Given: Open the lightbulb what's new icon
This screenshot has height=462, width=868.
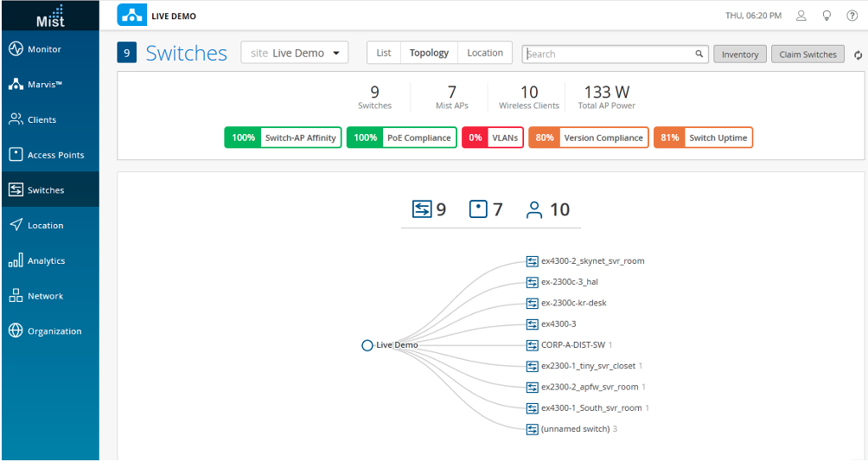Looking at the screenshot, I should 827,16.
